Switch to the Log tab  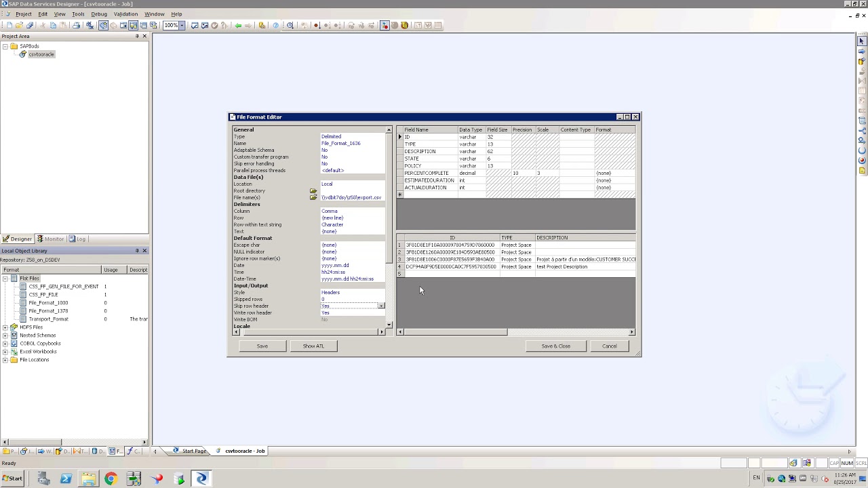pyautogui.click(x=77, y=239)
